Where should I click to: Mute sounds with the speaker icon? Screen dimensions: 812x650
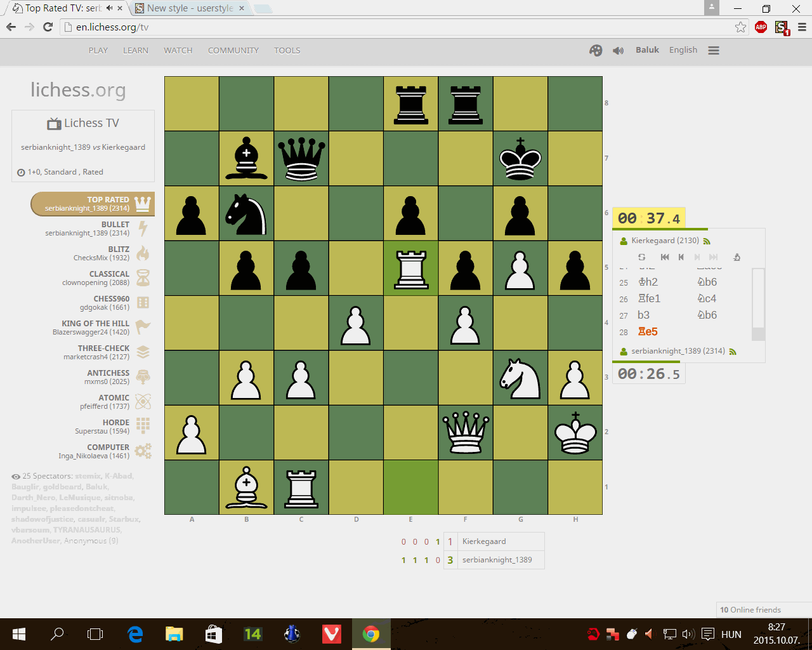pyautogui.click(x=618, y=50)
